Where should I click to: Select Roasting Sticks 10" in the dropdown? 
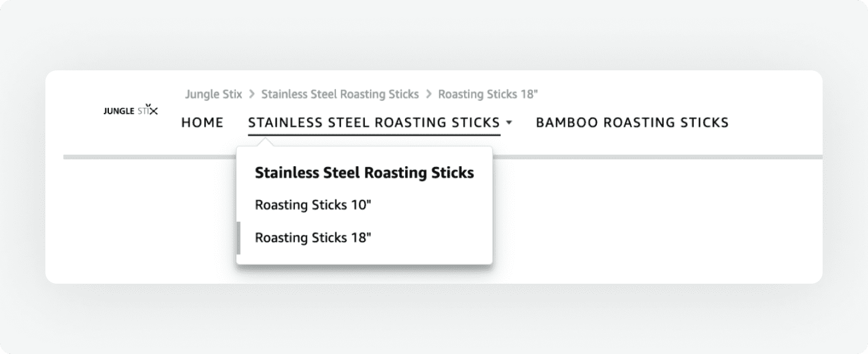point(313,205)
